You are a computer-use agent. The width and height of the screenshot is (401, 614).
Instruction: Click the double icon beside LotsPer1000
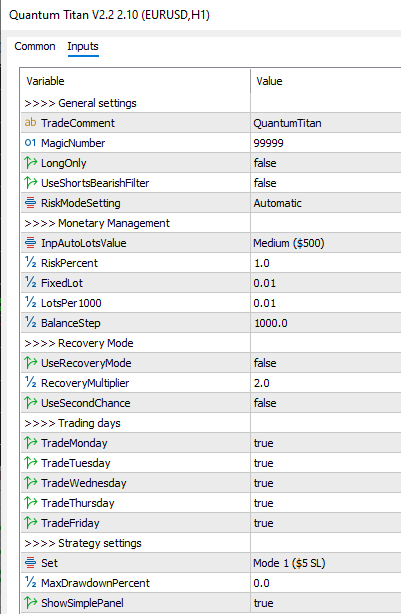pos(31,302)
